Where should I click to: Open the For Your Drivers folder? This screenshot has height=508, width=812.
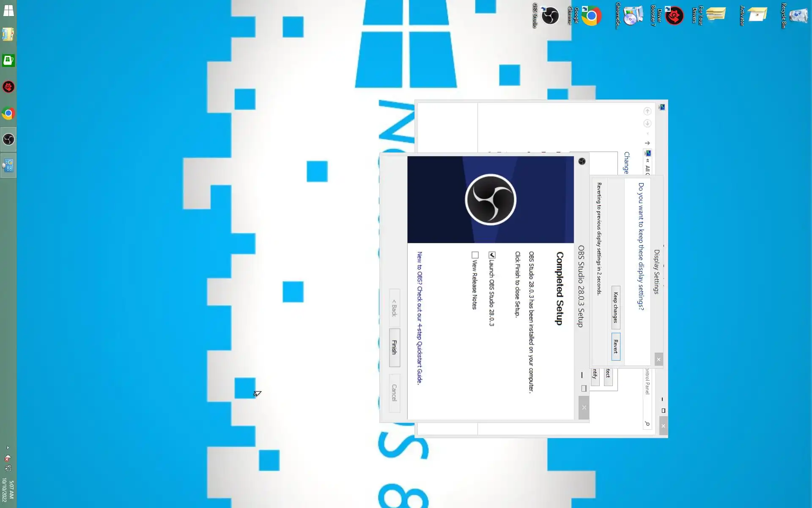point(716,14)
